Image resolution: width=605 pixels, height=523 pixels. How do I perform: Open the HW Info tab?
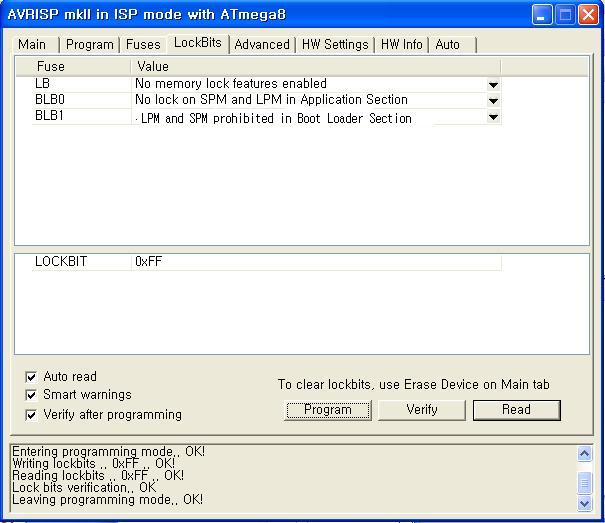click(x=401, y=44)
